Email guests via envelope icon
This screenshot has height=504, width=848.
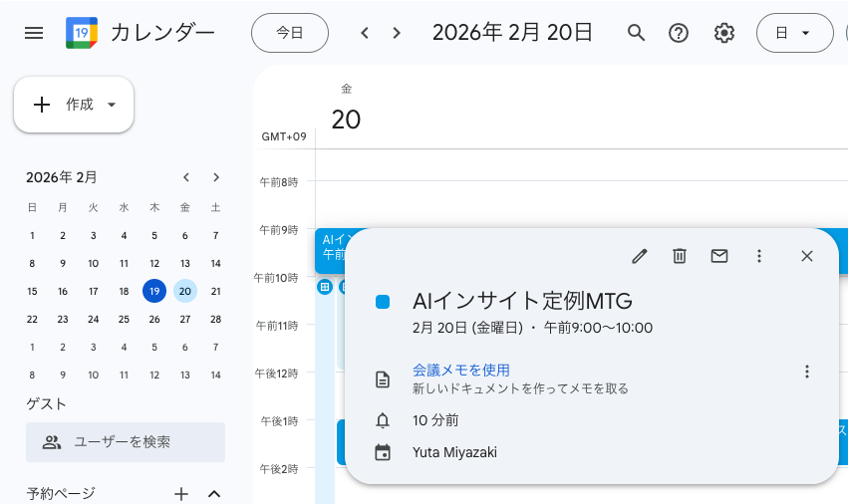click(719, 256)
